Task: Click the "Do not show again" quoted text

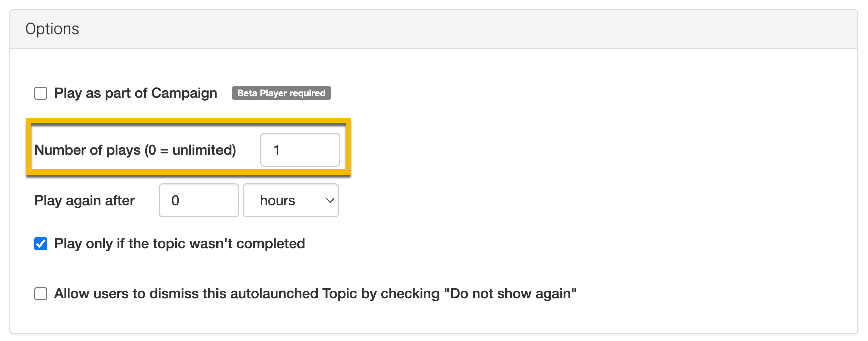Action: (x=510, y=294)
